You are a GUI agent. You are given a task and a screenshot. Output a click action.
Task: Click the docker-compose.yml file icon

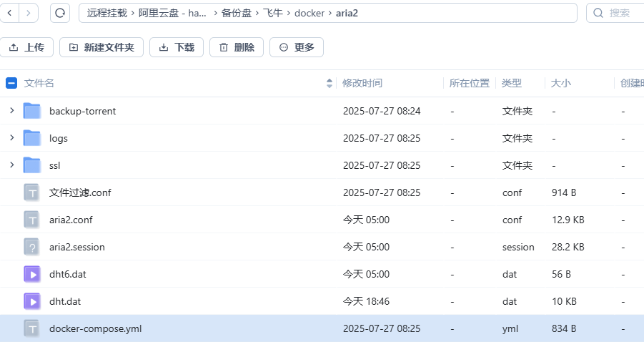point(32,328)
